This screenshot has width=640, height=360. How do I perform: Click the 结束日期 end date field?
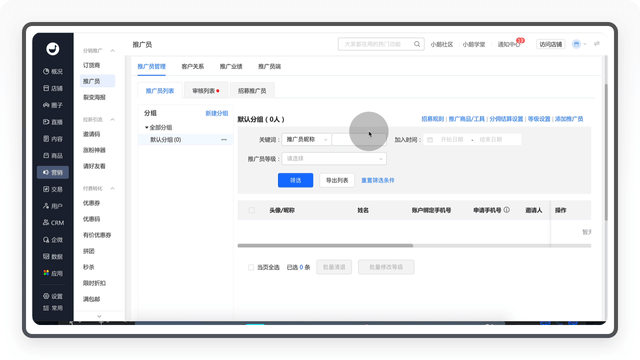click(x=491, y=140)
